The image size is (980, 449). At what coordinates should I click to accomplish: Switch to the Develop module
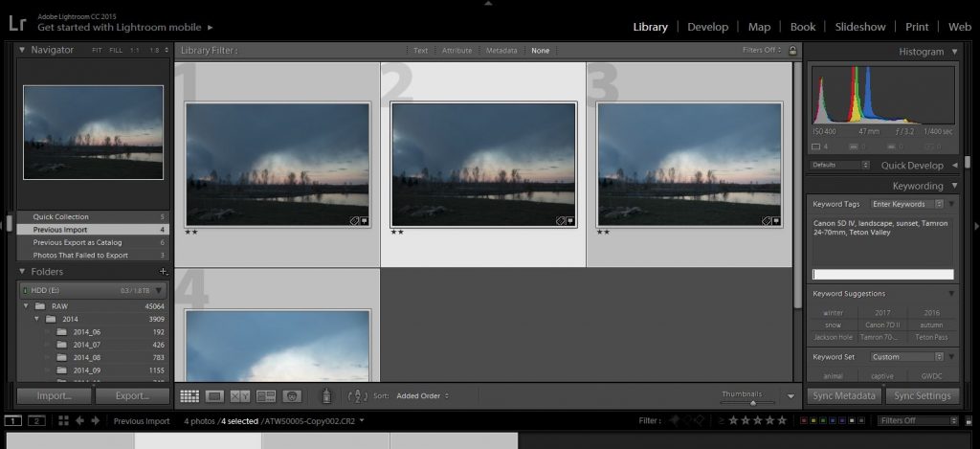coord(707,27)
